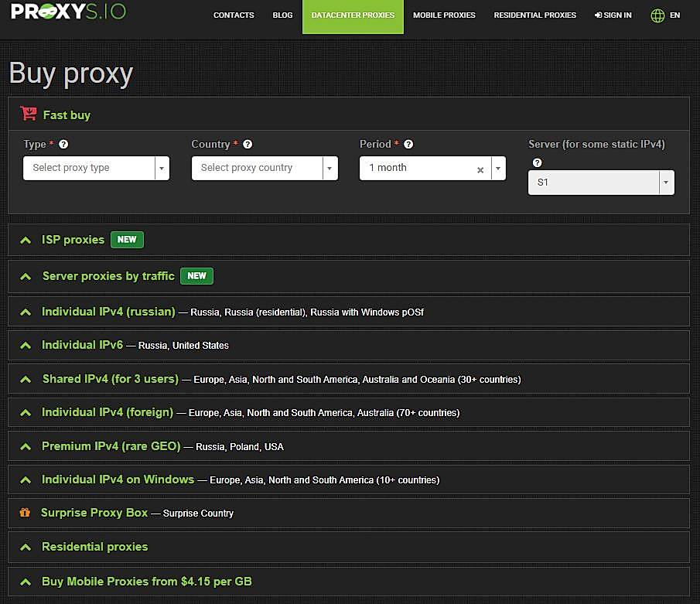Click the red shopping cart icon

29,114
